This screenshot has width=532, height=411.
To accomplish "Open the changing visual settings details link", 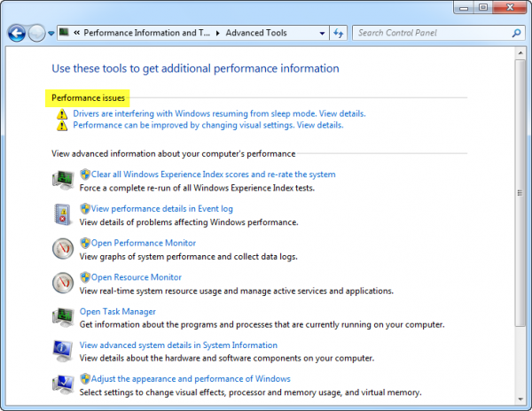I will click(x=208, y=125).
